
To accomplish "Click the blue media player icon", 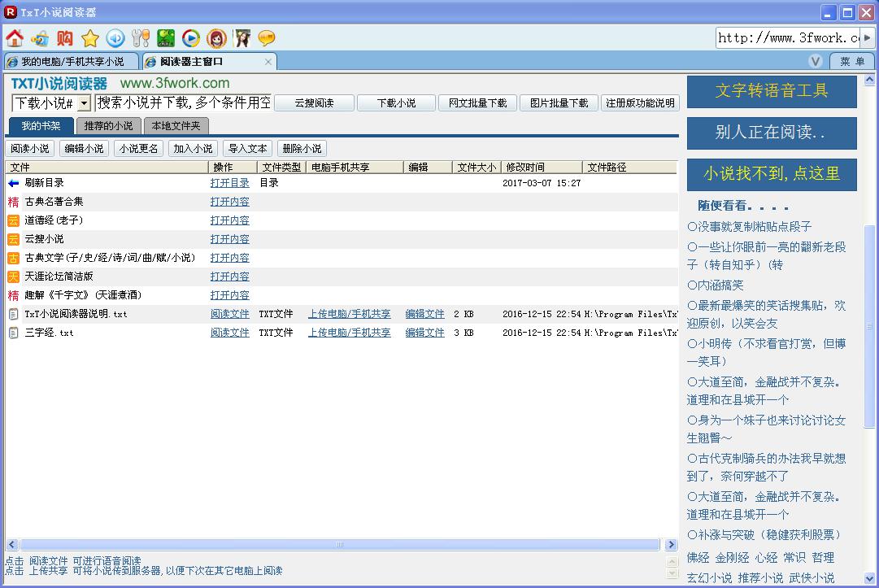I will [191, 38].
